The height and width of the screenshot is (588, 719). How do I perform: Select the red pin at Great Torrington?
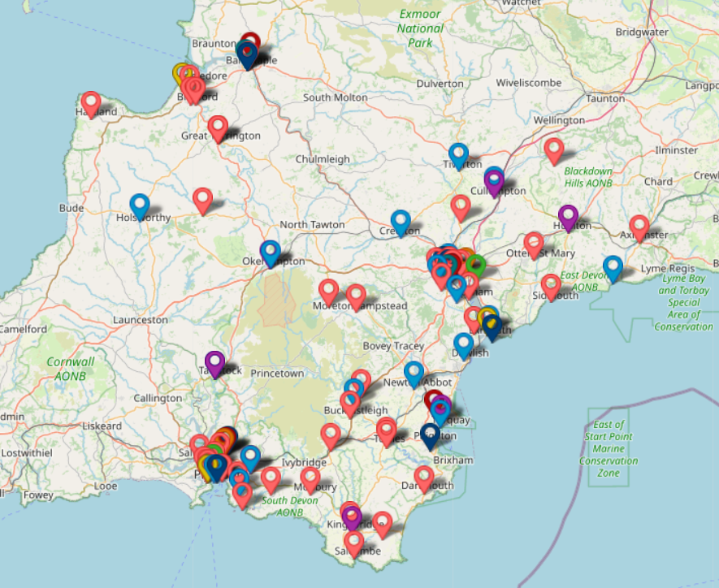click(218, 127)
